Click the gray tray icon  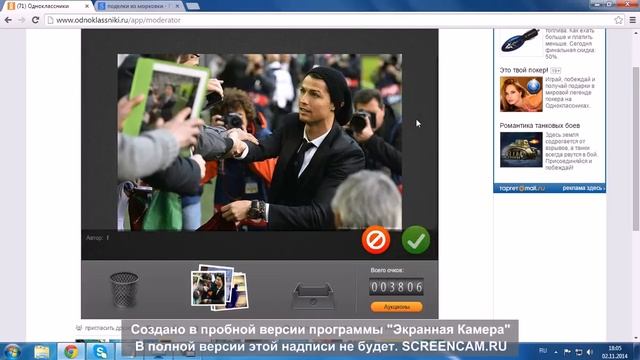pyautogui.click(x=313, y=296)
